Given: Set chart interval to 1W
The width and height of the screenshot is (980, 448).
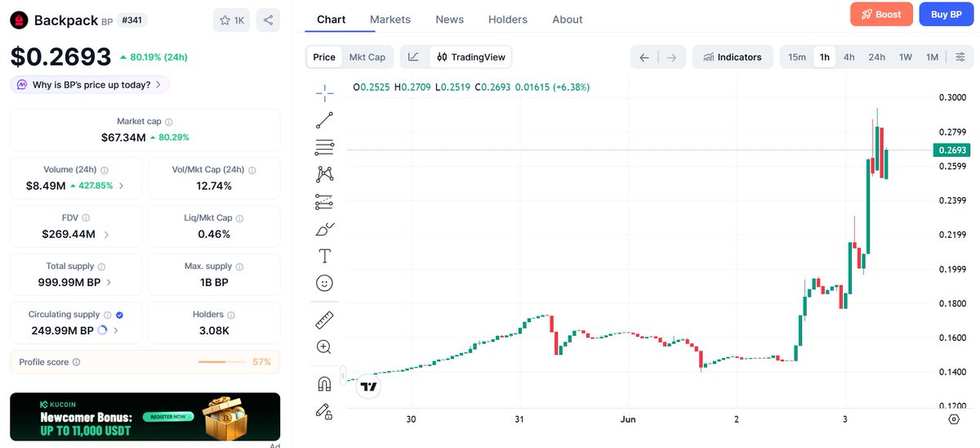Looking at the screenshot, I should [906, 57].
